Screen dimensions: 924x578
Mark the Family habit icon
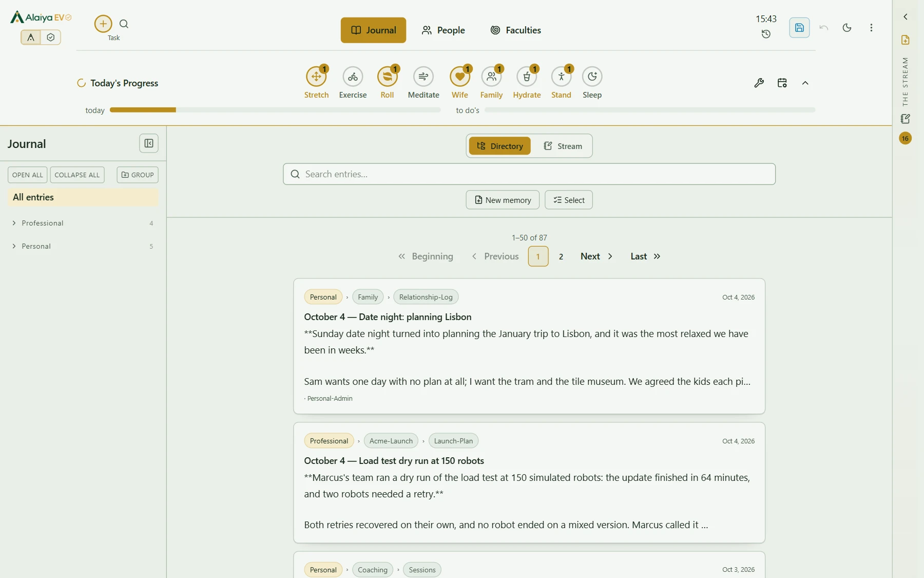[491, 77]
